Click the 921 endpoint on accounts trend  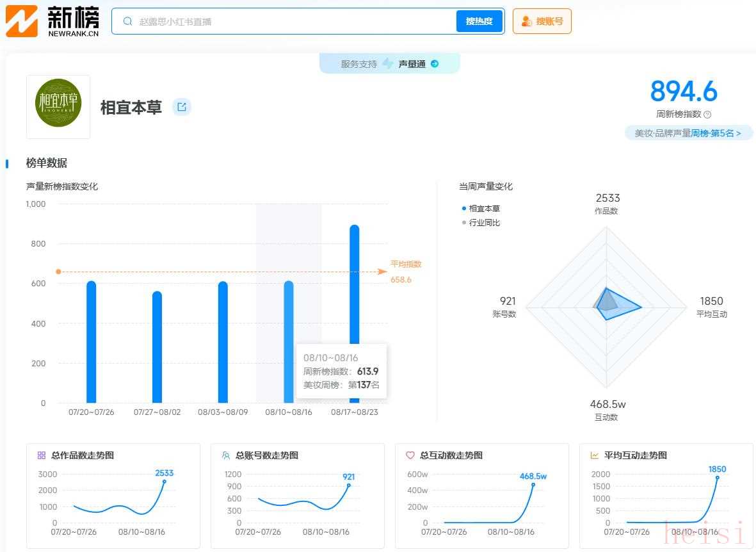click(x=349, y=485)
